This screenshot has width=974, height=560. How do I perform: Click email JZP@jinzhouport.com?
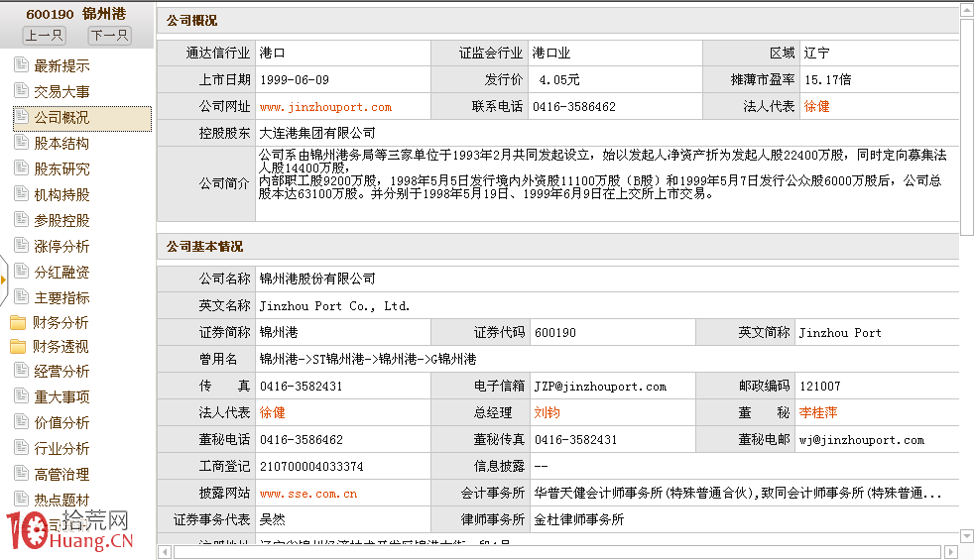coord(600,387)
